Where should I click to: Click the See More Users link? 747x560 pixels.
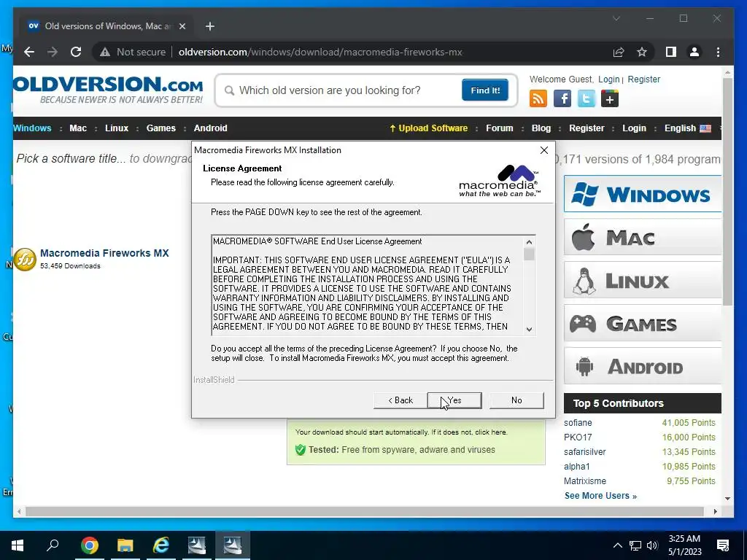(x=600, y=496)
